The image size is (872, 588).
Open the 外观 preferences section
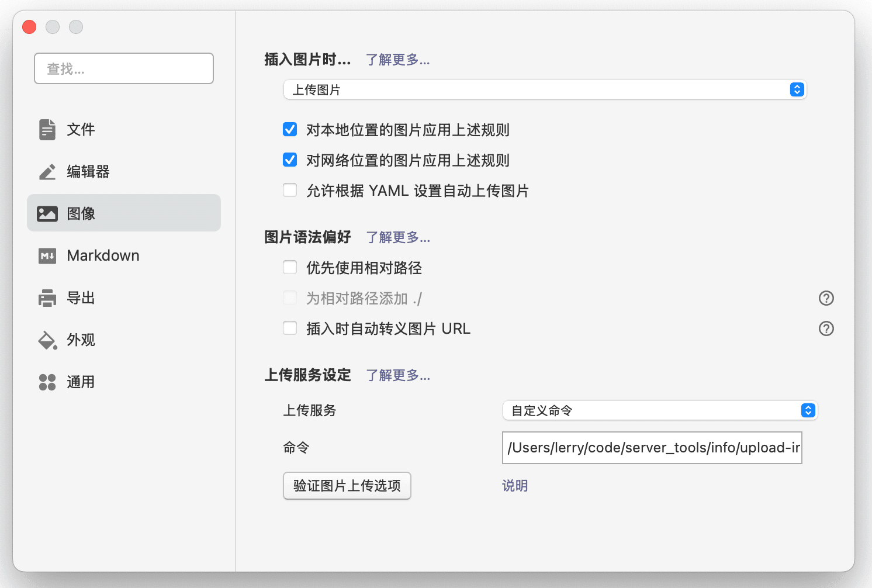point(124,340)
